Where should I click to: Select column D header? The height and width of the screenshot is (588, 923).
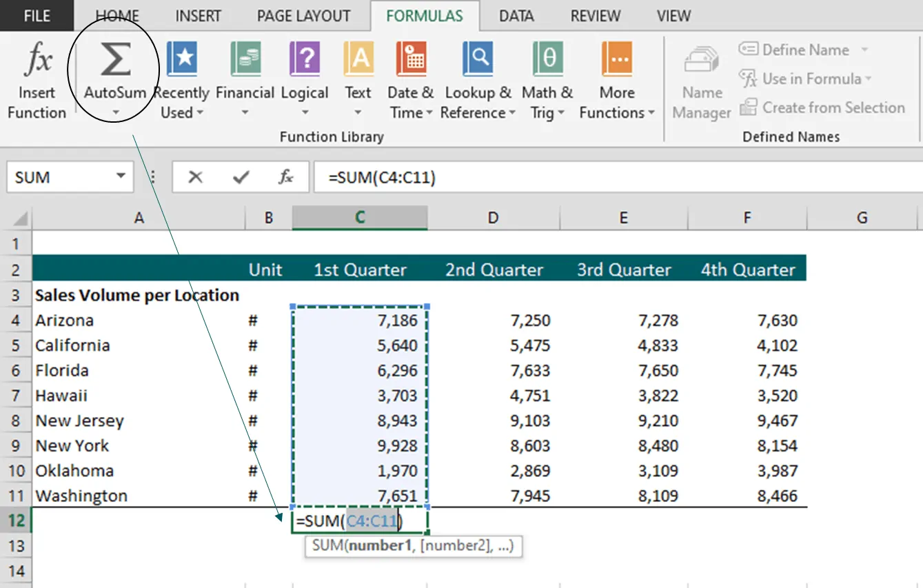pyautogui.click(x=494, y=218)
